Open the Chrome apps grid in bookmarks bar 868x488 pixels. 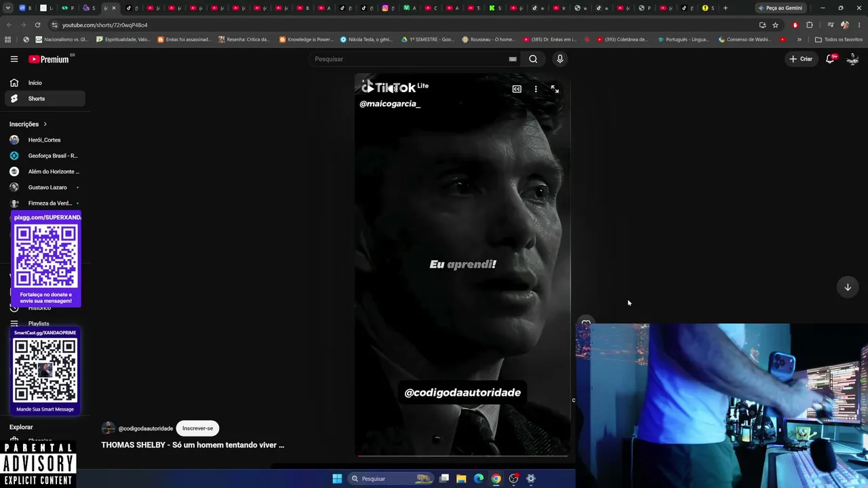click(8, 39)
